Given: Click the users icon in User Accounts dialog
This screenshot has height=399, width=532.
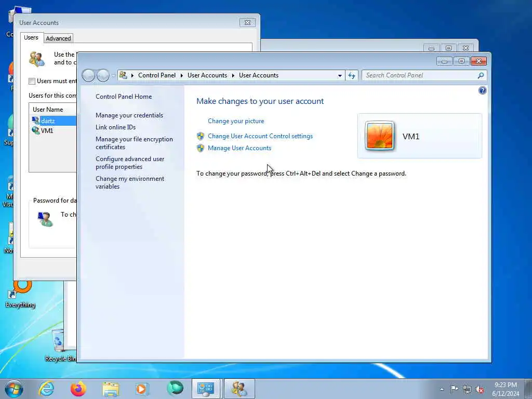Looking at the screenshot, I should pyautogui.click(x=37, y=59).
